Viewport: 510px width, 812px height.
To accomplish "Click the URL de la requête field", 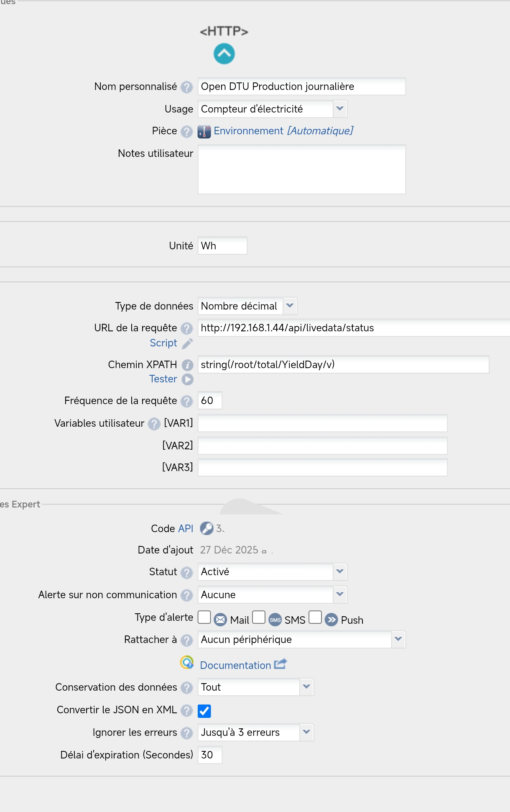I will pyautogui.click(x=354, y=328).
